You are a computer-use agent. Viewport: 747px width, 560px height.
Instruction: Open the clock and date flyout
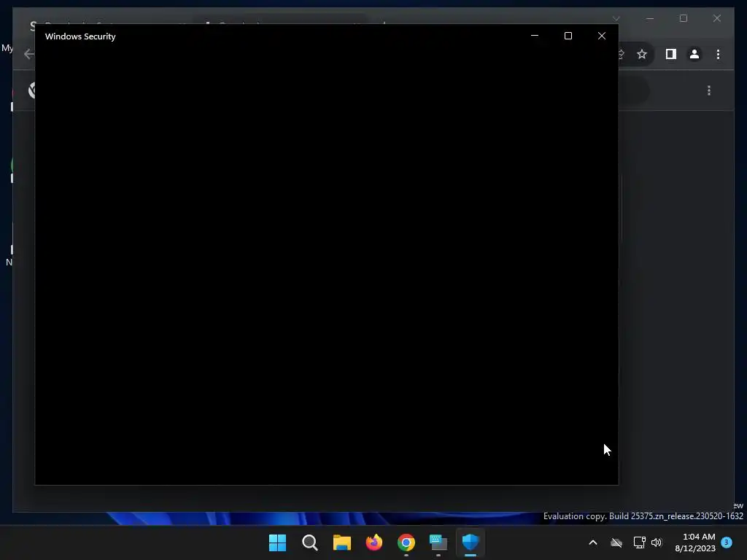pyautogui.click(x=695, y=542)
